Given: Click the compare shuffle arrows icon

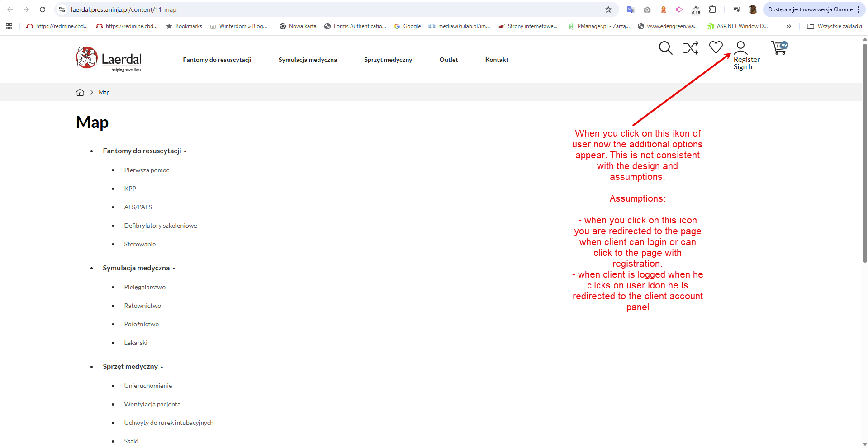Looking at the screenshot, I should pos(691,47).
